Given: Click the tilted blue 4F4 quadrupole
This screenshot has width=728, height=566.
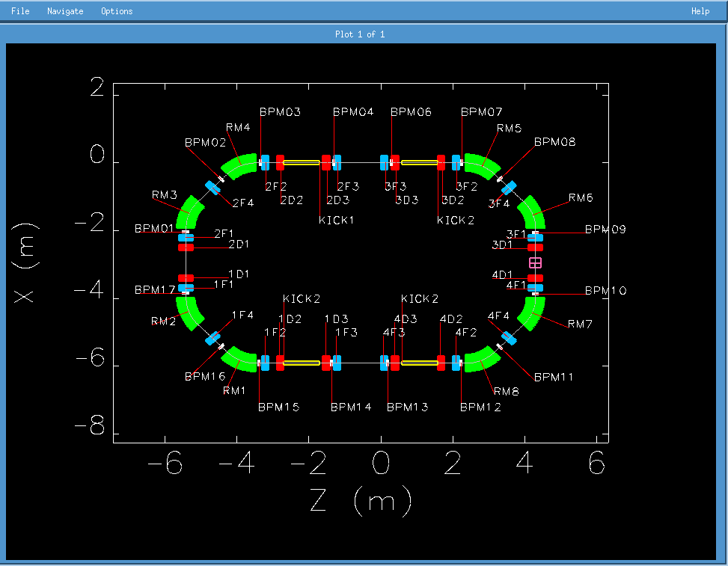Looking at the screenshot, I should pyautogui.click(x=509, y=338).
